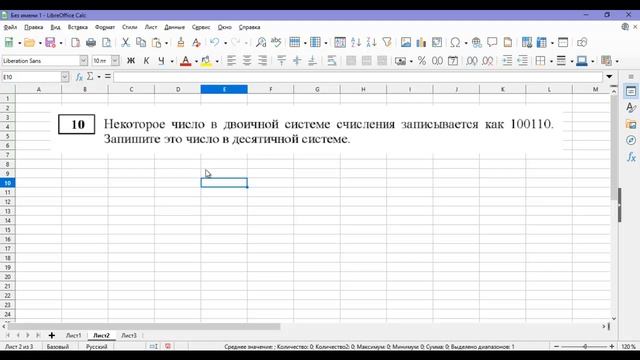
Task: Click the Insert chart icon
Action: pyautogui.click(x=421, y=42)
